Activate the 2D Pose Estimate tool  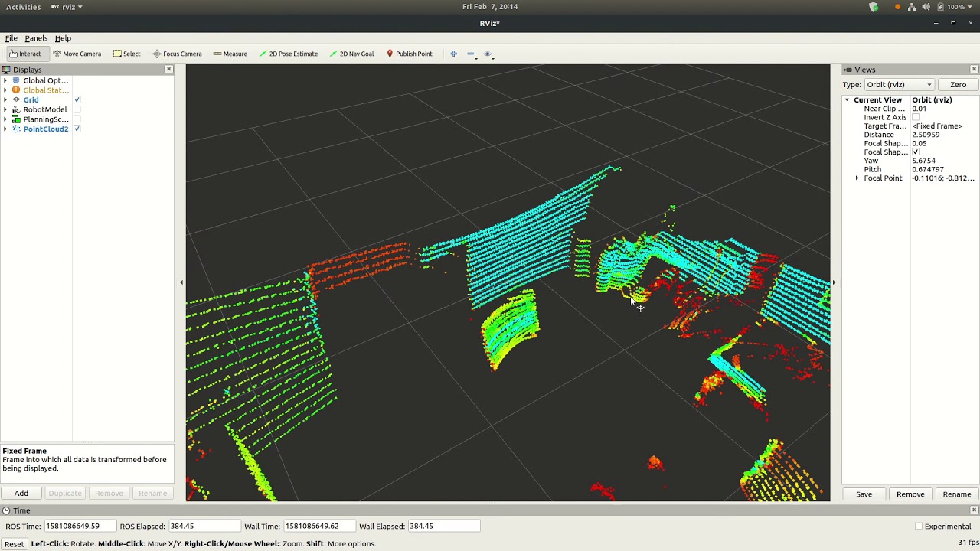click(x=288, y=54)
